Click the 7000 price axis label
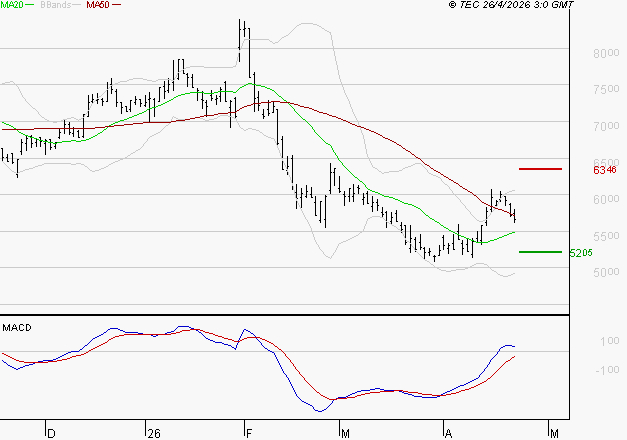Viewport: 627px width, 440px height. (606, 126)
